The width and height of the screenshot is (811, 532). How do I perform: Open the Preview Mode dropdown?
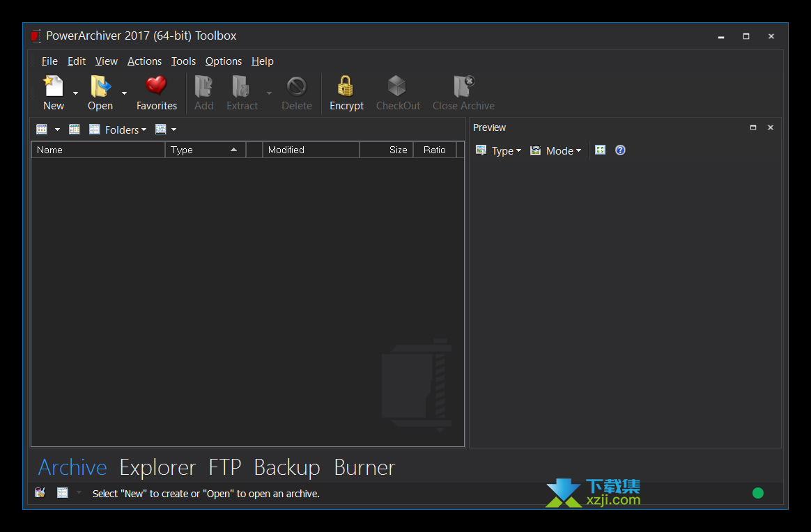pos(563,151)
